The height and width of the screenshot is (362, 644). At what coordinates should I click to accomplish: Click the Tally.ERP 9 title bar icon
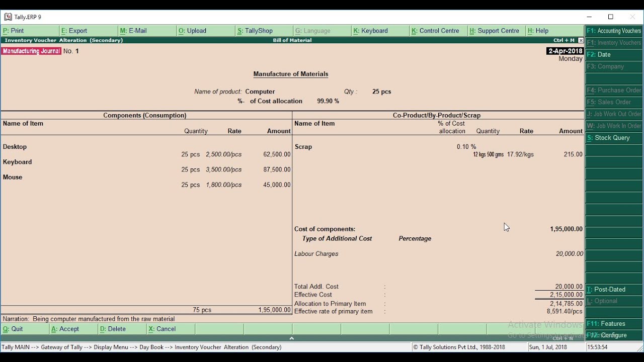[x=8, y=17]
